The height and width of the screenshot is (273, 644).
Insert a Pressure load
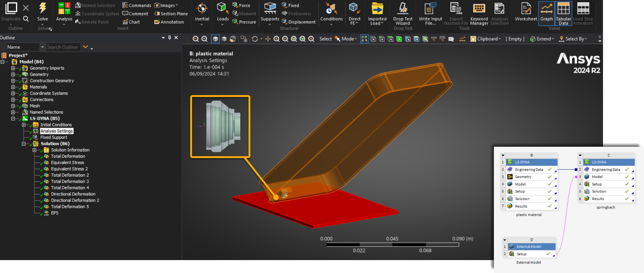point(244,22)
